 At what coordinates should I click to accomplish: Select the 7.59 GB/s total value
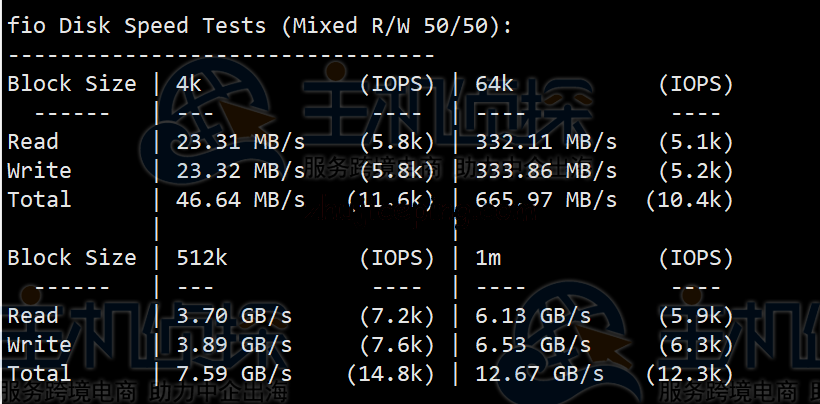coord(234,374)
